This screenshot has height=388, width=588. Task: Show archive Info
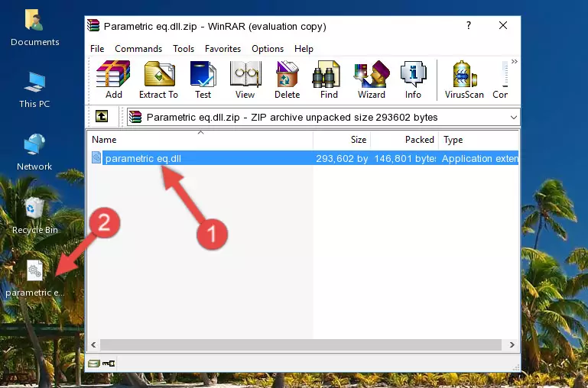pos(413,79)
